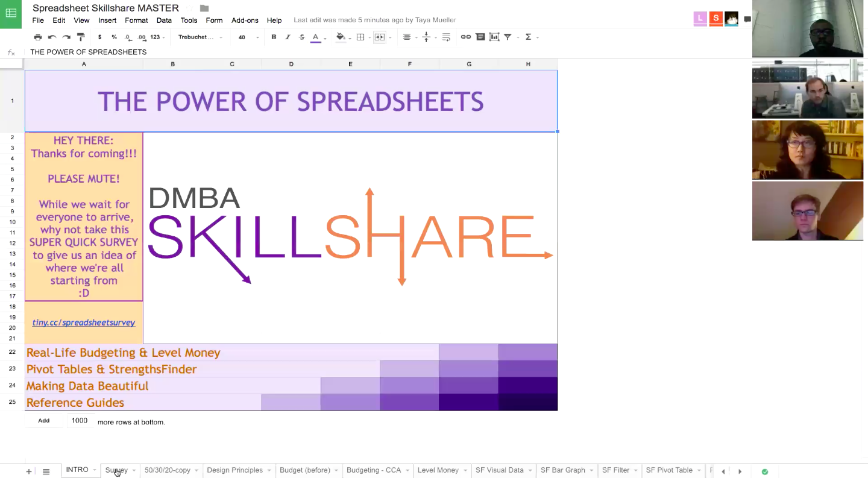Open the Insert menu
Screen dimensions: 868x478
(107, 20)
